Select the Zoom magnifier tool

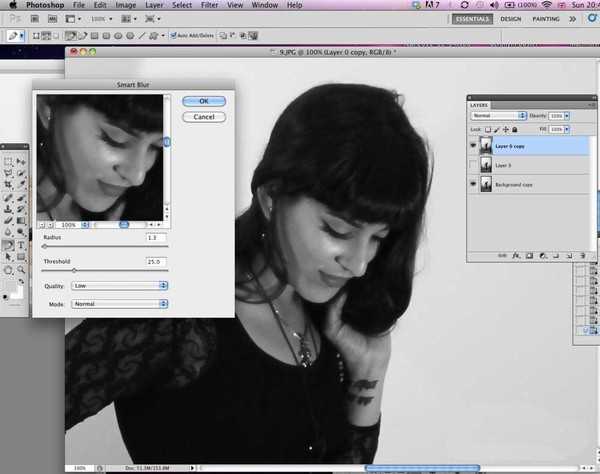point(21,270)
